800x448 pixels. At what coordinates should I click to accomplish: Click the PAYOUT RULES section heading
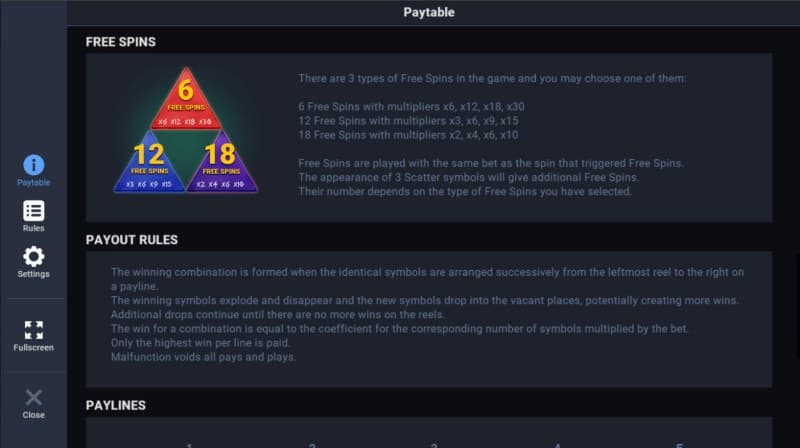[x=131, y=240]
